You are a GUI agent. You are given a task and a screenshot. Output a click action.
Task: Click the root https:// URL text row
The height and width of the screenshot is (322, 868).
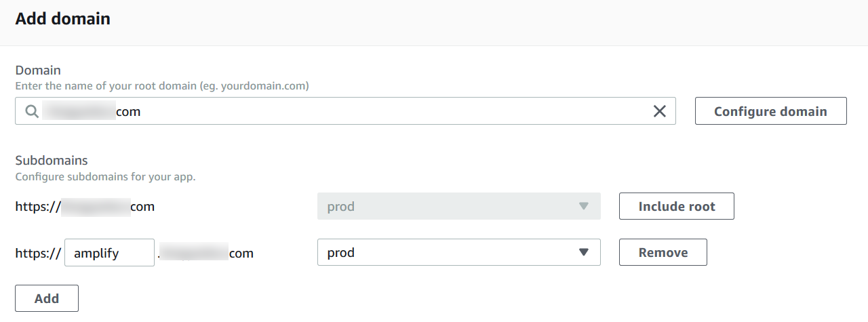(x=85, y=207)
